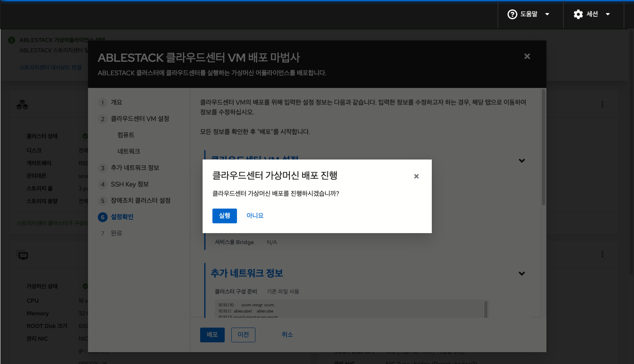Screen dimensions: 634x364
Task: Close the deployment confirmation dialog
Action: pos(416,176)
